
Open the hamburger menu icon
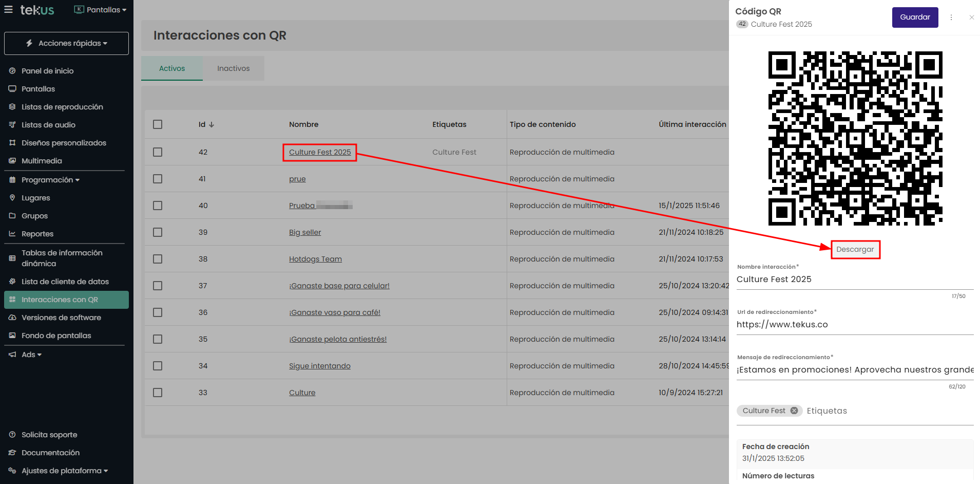coord(8,10)
